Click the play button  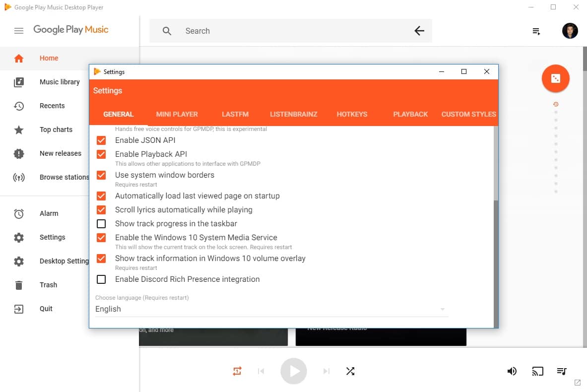tap(294, 371)
